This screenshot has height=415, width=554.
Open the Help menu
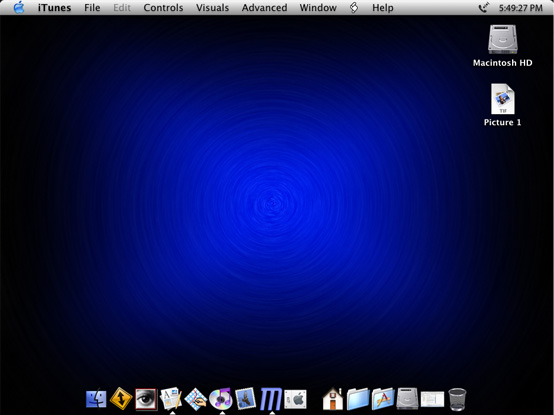tap(383, 7)
